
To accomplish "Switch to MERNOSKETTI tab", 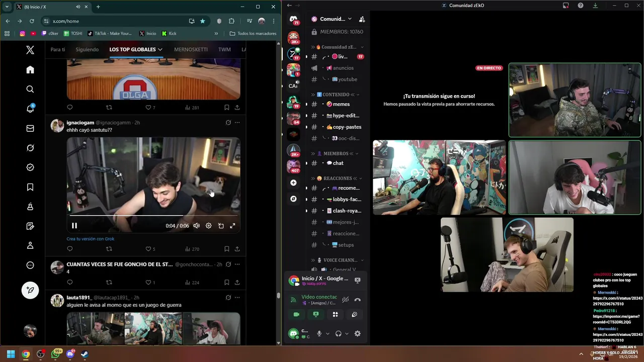I will tap(191, 49).
